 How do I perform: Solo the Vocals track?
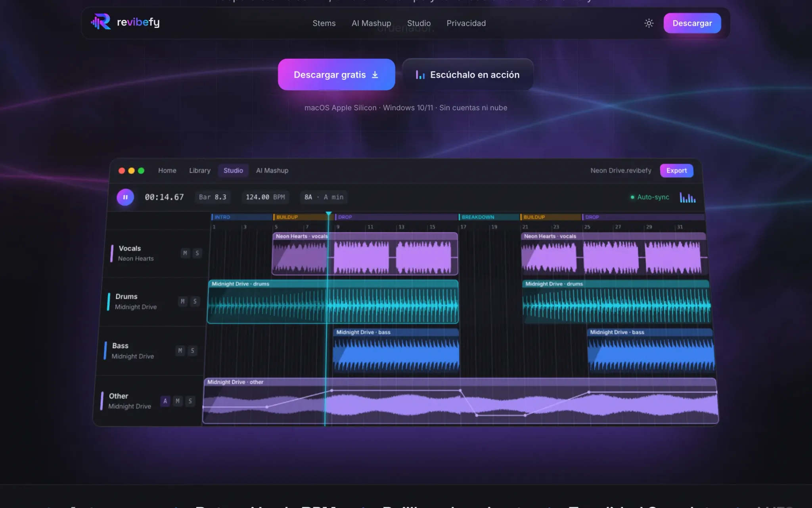pyautogui.click(x=197, y=253)
